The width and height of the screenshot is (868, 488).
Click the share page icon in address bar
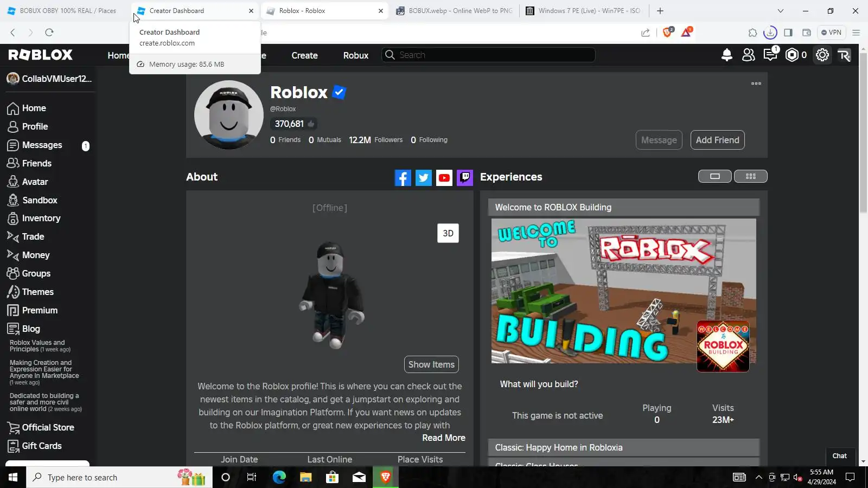click(x=646, y=33)
